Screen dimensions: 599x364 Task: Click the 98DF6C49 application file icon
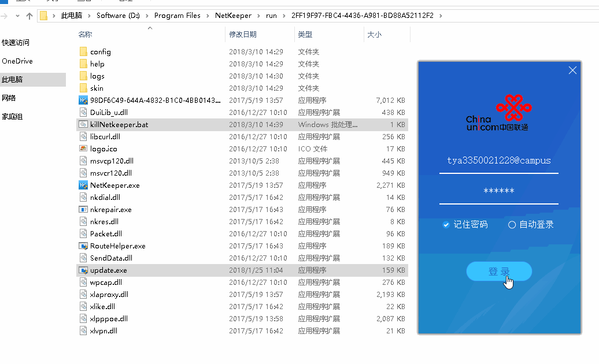[x=83, y=101]
